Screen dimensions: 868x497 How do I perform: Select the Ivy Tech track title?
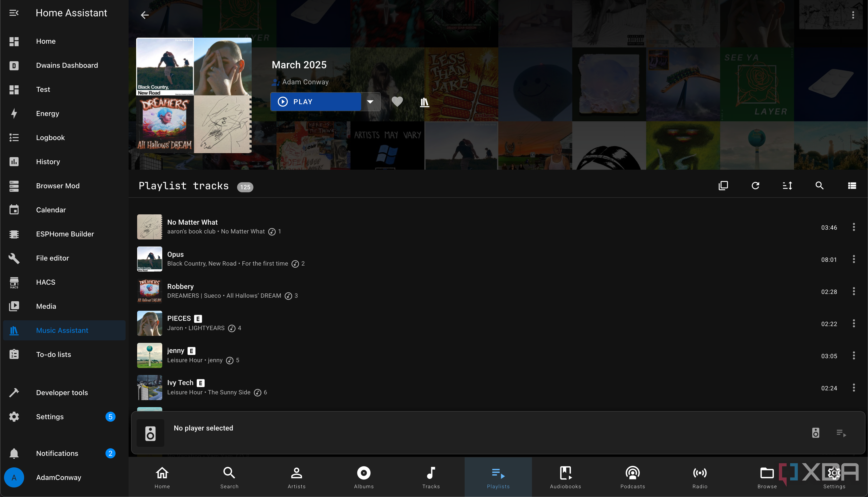(x=180, y=383)
